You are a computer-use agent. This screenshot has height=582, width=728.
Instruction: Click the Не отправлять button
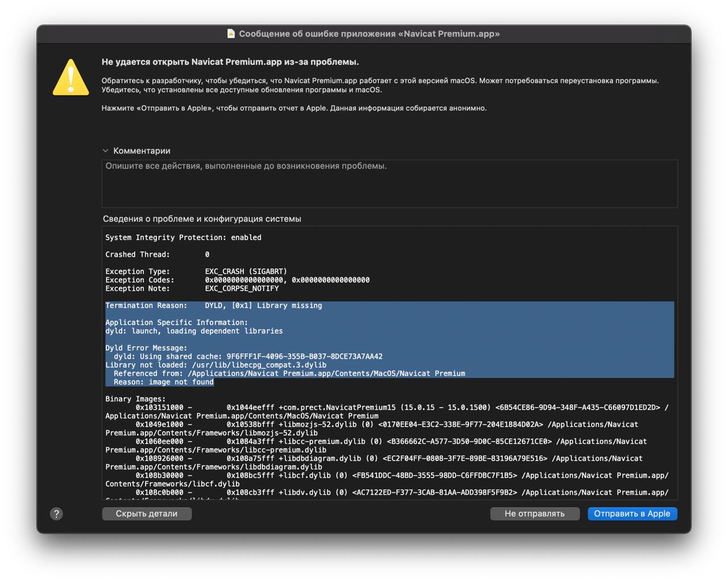pos(535,514)
